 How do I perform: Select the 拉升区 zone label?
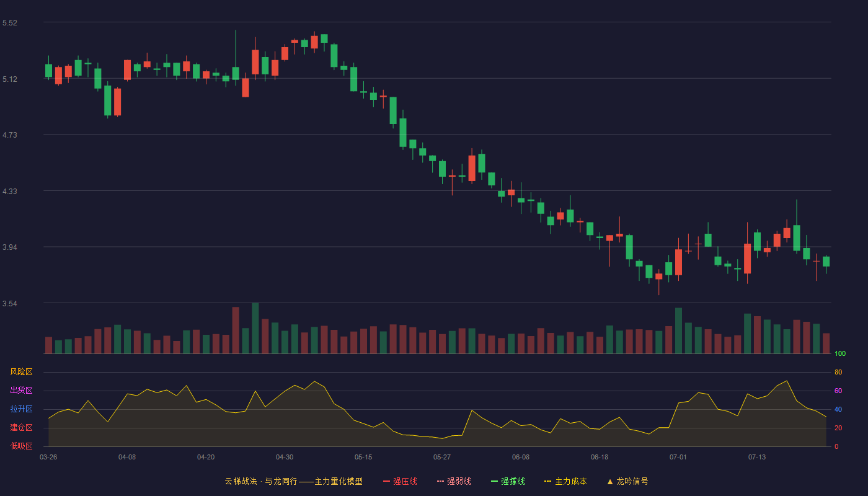point(21,409)
